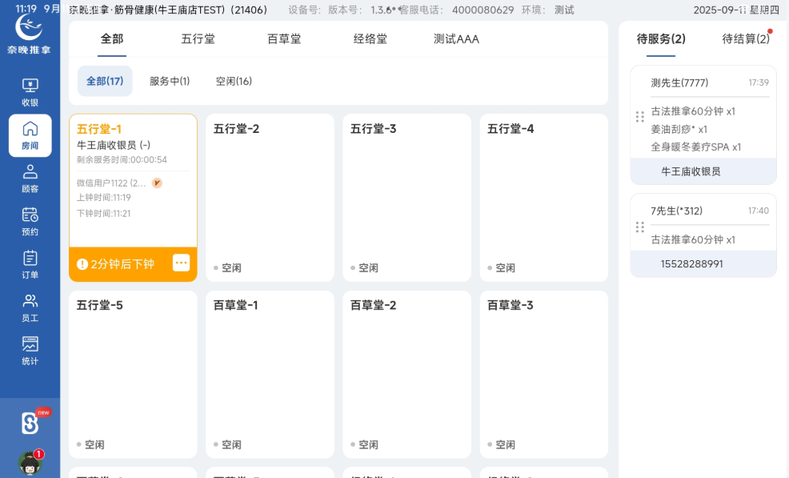789x478 pixels.
Task: Open the 订单 orders icon
Action: 30,264
